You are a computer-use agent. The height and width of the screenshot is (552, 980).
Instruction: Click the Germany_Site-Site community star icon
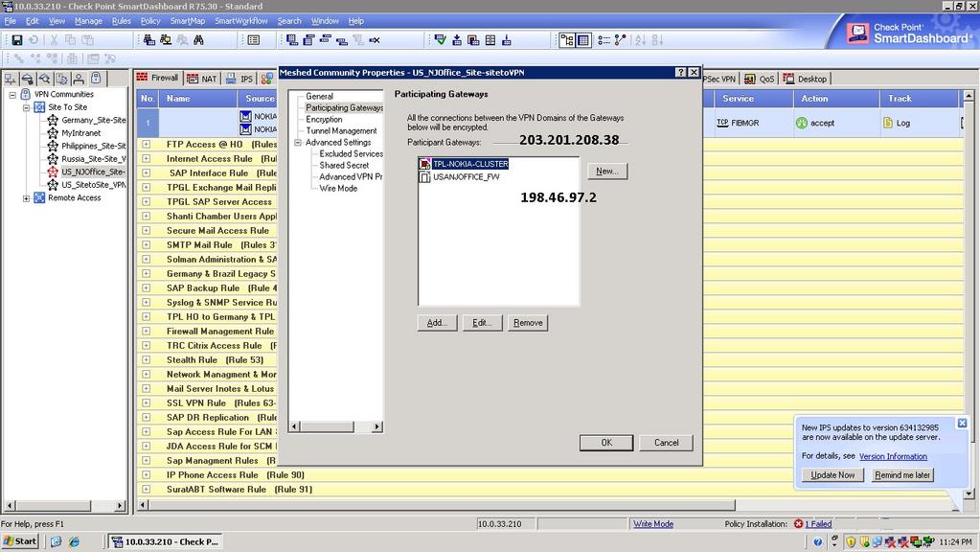click(x=53, y=120)
